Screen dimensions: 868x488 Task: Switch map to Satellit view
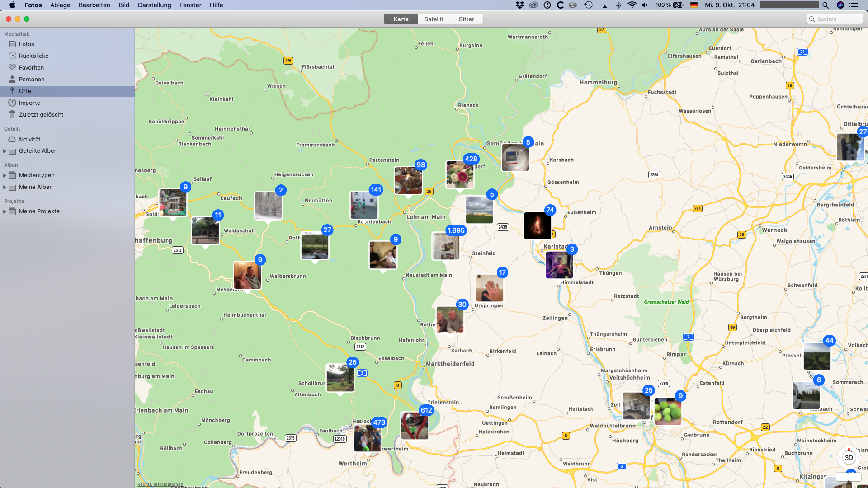434,19
